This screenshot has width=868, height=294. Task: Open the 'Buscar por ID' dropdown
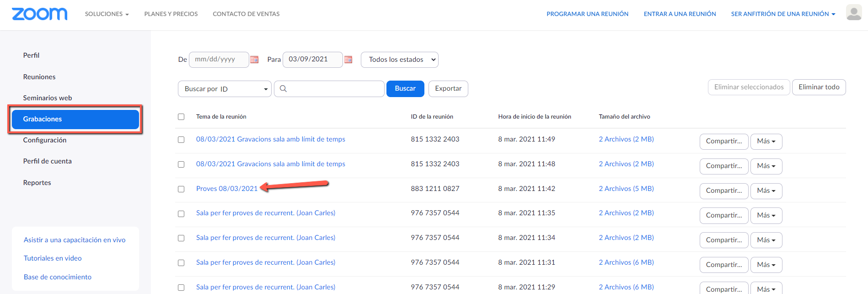click(225, 89)
